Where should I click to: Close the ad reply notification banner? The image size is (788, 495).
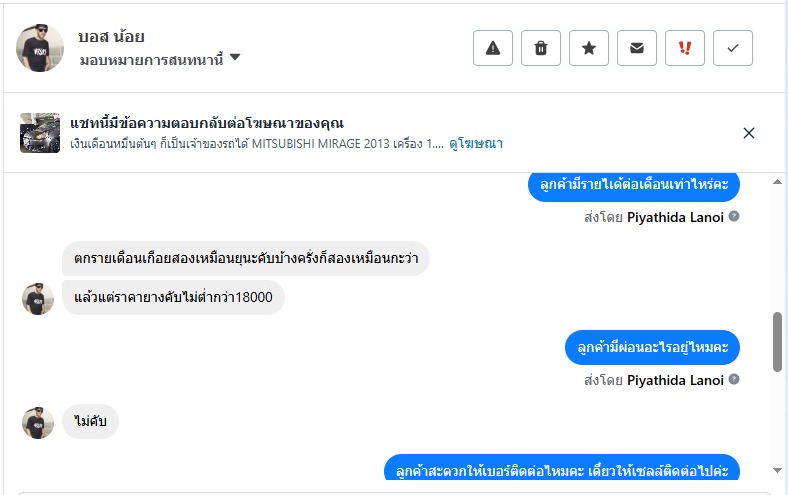tap(749, 133)
